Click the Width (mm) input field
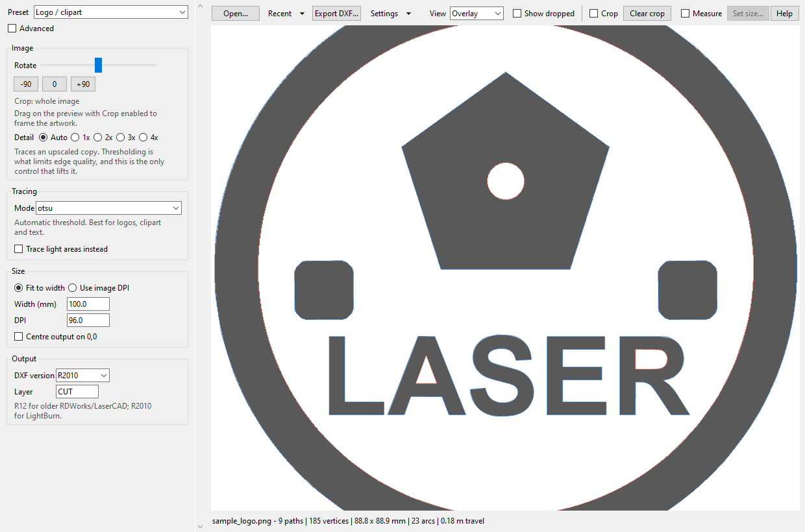805x532 pixels. 88,304
